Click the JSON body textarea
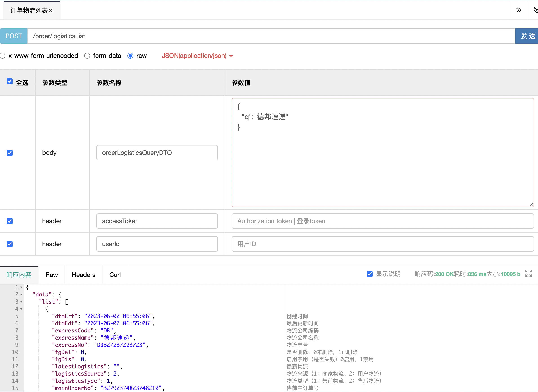Screen dimensions: 538x392 tap(383, 153)
